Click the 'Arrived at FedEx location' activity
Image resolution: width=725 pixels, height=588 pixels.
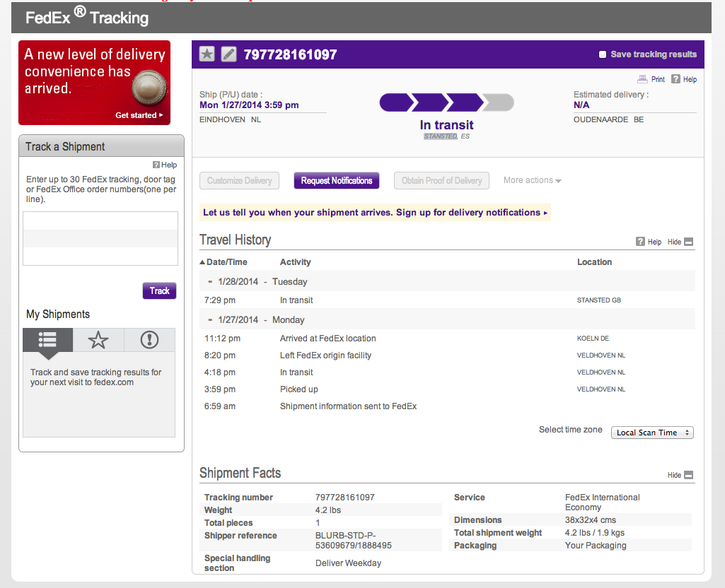coord(327,338)
